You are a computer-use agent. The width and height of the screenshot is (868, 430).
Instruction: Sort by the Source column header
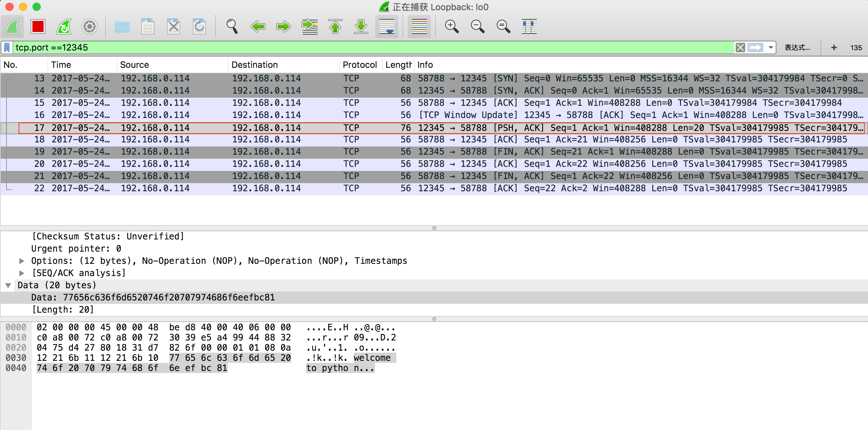134,65
